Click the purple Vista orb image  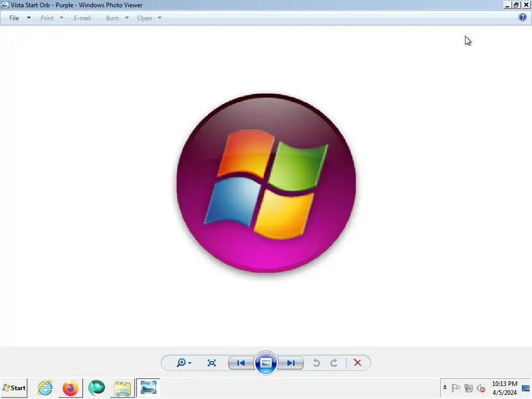pyautogui.click(x=266, y=183)
